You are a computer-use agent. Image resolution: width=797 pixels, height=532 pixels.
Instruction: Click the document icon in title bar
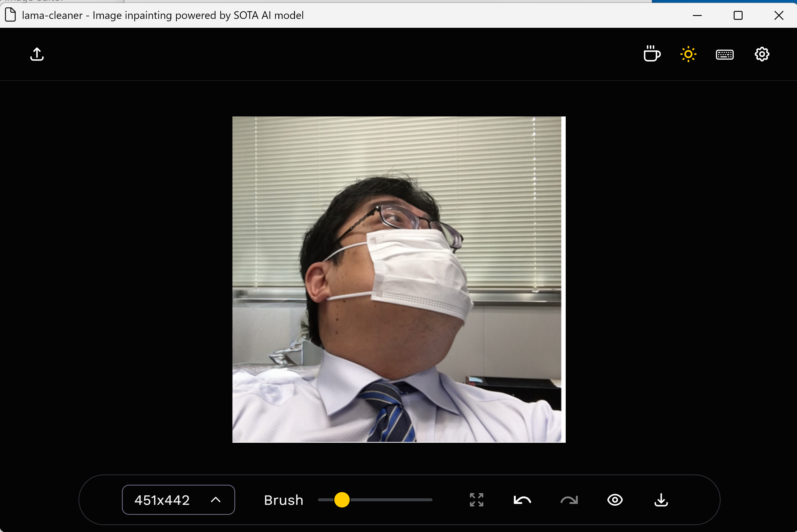click(x=11, y=15)
